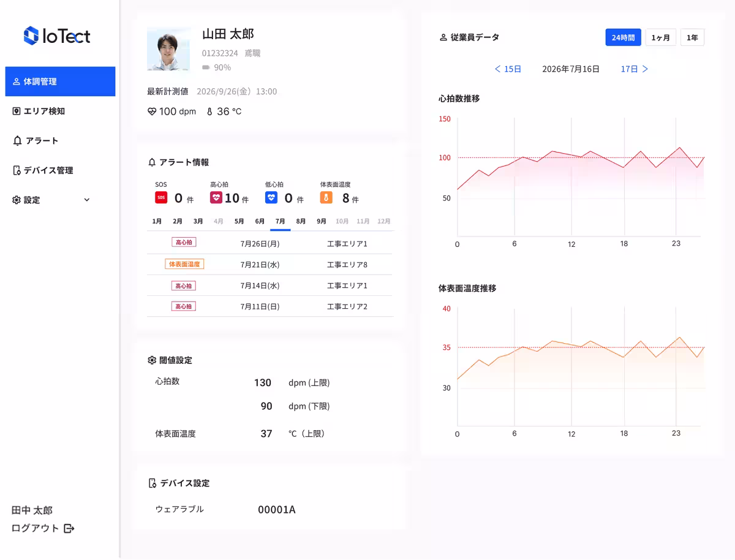Click the red SOS alert icon
The width and height of the screenshot is (735, 560).
pos(161,197)
